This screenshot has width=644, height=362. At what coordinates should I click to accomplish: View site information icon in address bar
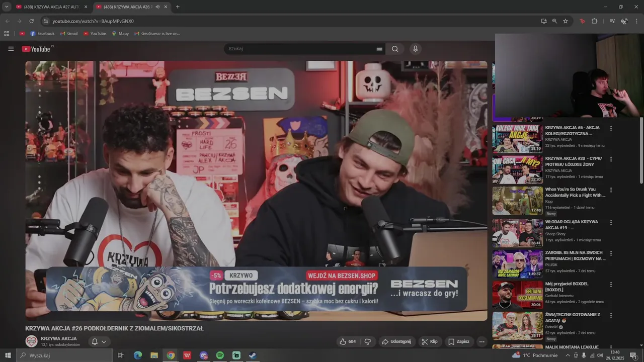pyautogui.click(x=46, y=21)
